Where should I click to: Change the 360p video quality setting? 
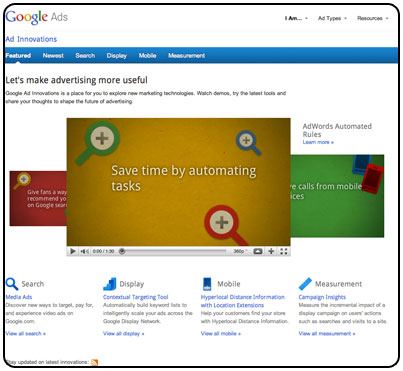(240, 251)
